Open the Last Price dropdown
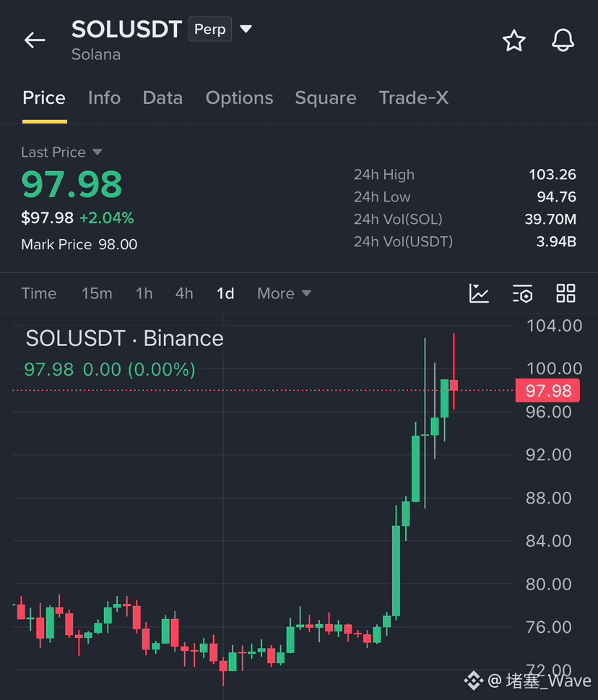This screenshot has width=598, height=700. click(61, 152)
